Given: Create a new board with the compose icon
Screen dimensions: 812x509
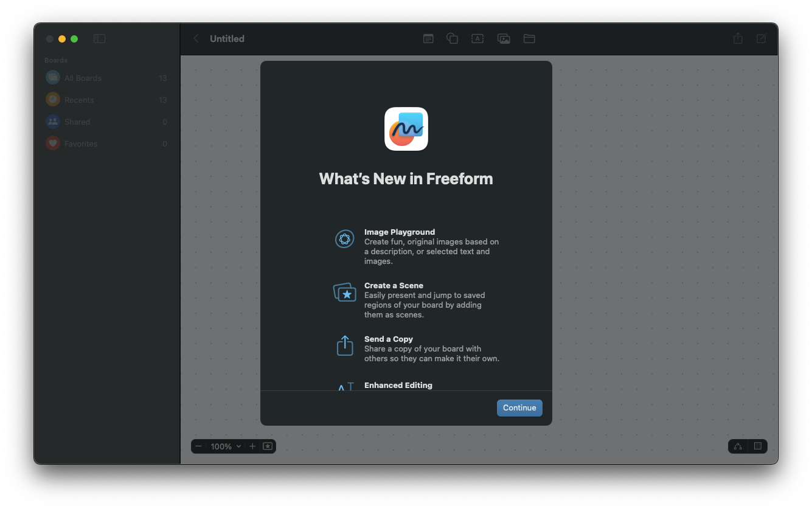Looking at the screenshot, I should point(761,39).
